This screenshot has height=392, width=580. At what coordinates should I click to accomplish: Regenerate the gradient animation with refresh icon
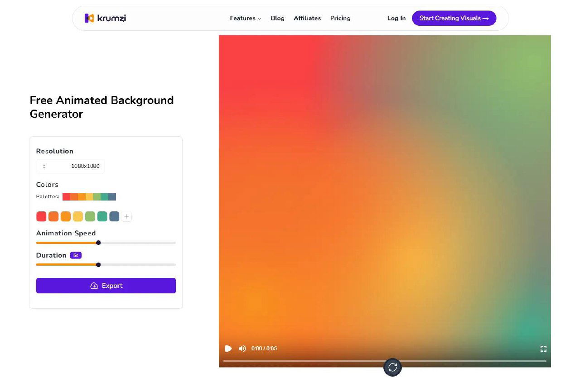[392, 368]
